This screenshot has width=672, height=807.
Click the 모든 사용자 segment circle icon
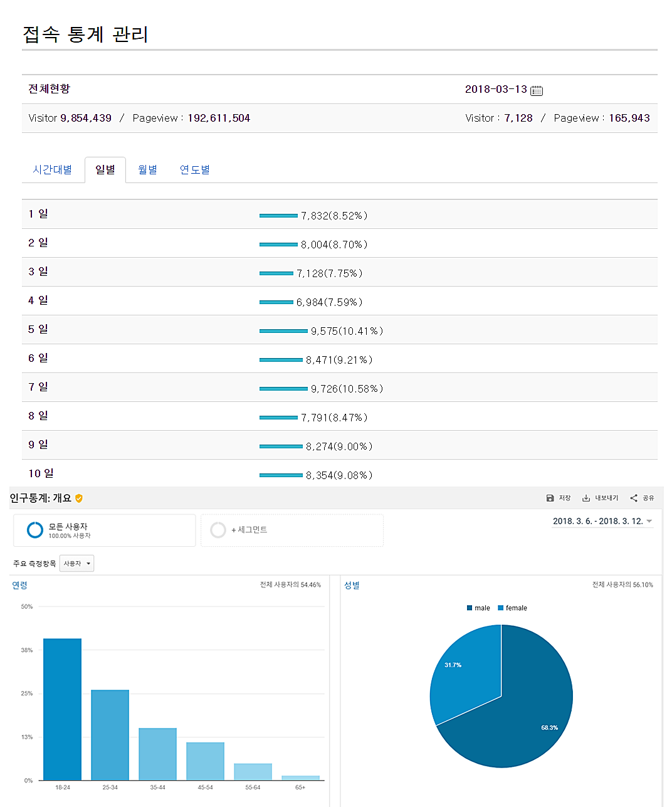35,530
